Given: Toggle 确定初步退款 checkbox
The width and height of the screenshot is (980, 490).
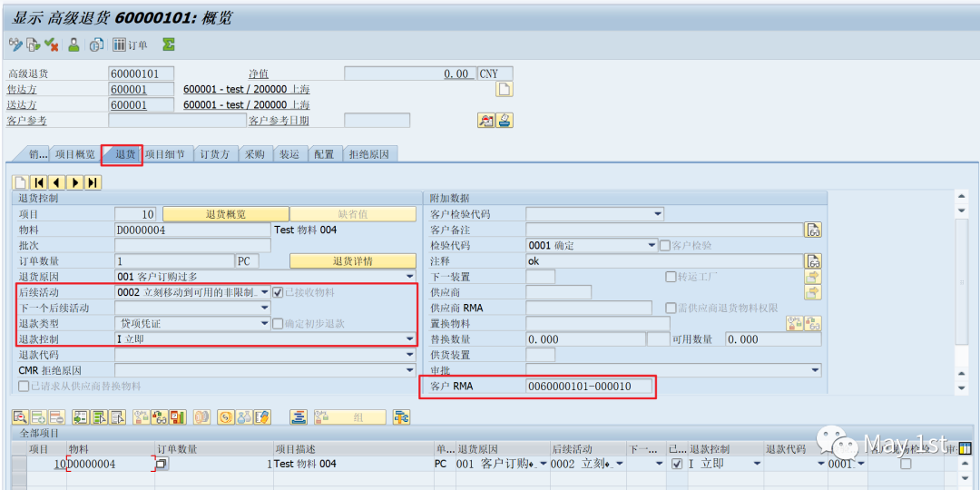Looking at the screenshot, I should click(x=279, y=324).
